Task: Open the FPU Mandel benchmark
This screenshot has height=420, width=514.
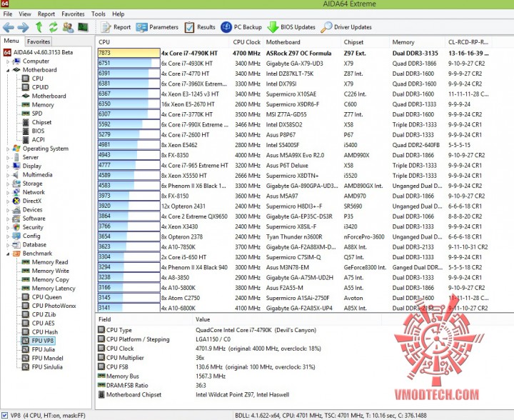Action: coord(48,359)
